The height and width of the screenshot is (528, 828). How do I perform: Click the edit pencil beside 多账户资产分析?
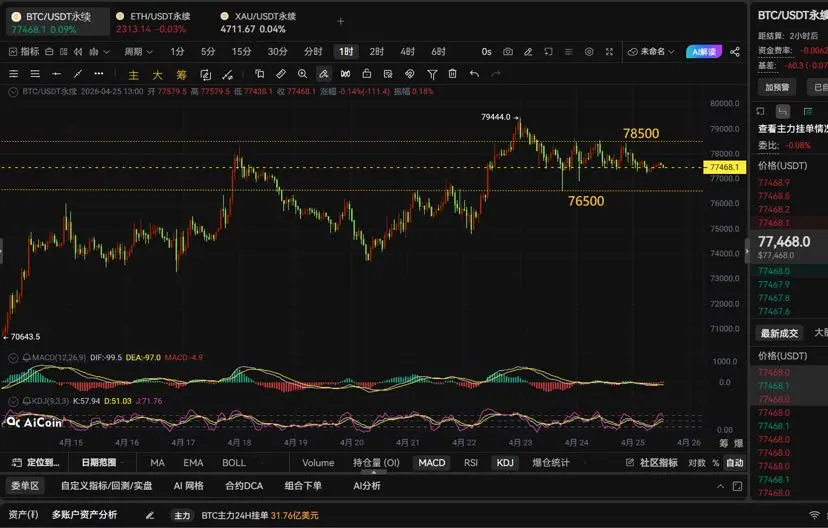pos(150,515)
